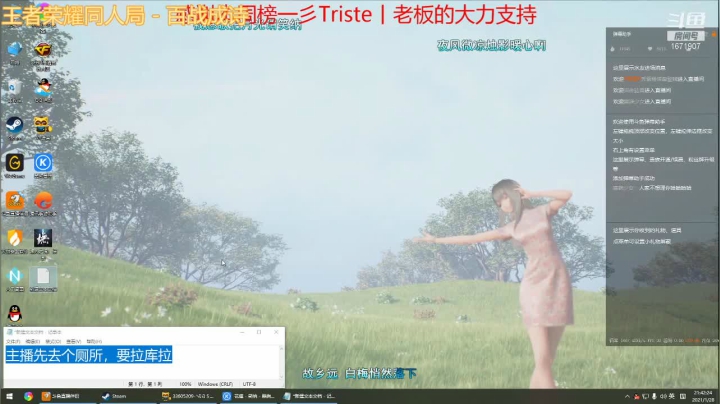This screenshot has width=720, height=404.
Task: Open Notepad 格式(O) menu
Action: [53, 342]
